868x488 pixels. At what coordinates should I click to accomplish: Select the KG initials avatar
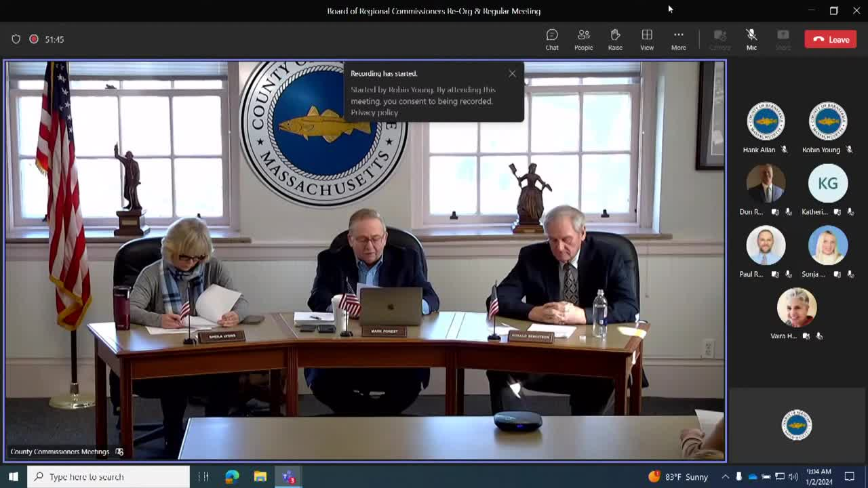827,183
